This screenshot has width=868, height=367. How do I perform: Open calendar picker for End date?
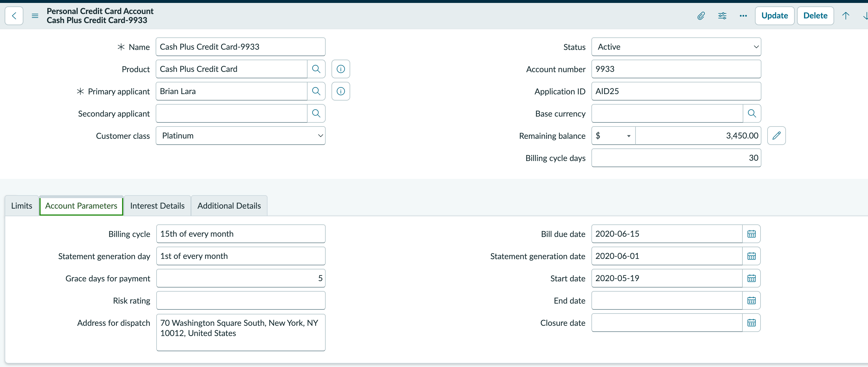pyautogui.click(x=751, y=301)
